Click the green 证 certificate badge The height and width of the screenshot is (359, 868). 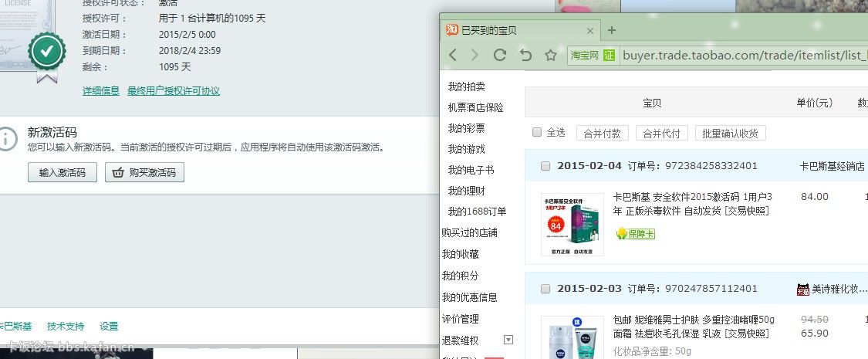609,56
